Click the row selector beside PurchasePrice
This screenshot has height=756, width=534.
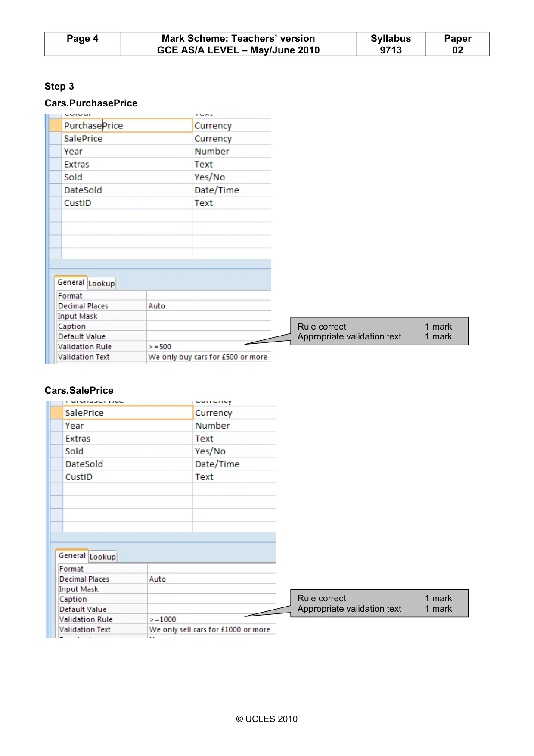tap(56, 125)
